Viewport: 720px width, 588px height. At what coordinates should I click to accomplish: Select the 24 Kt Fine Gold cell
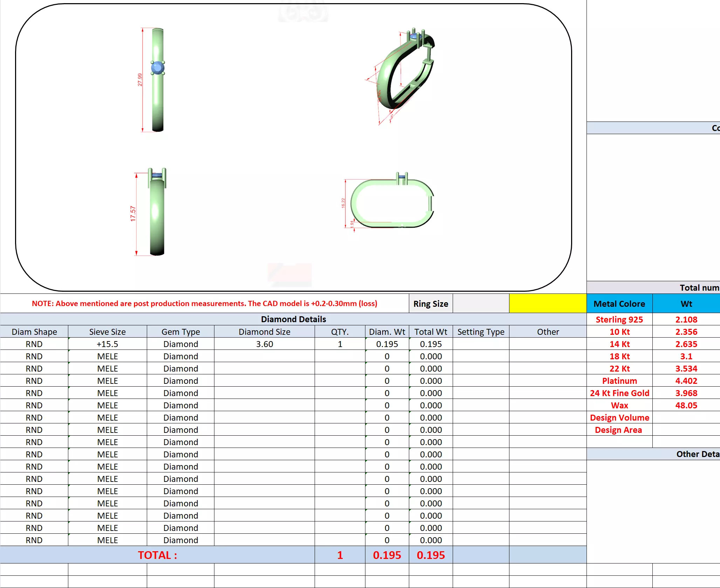[619, 393]
